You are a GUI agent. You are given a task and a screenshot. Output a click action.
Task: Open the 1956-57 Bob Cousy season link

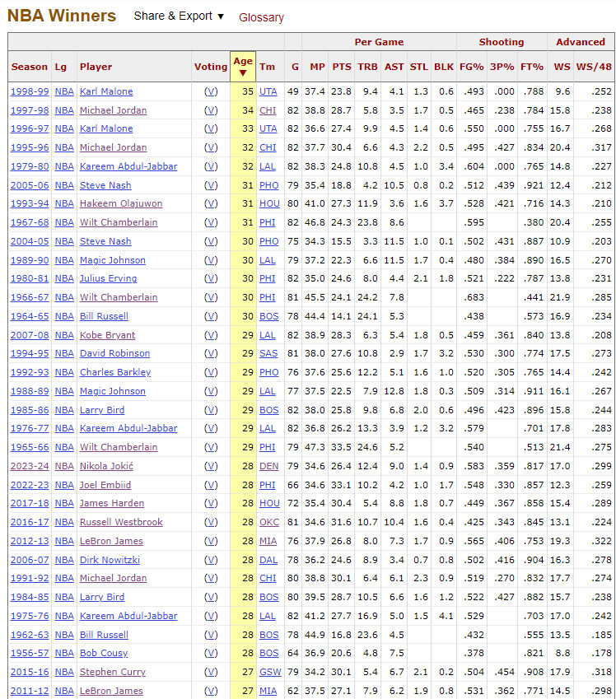[30, 653]
